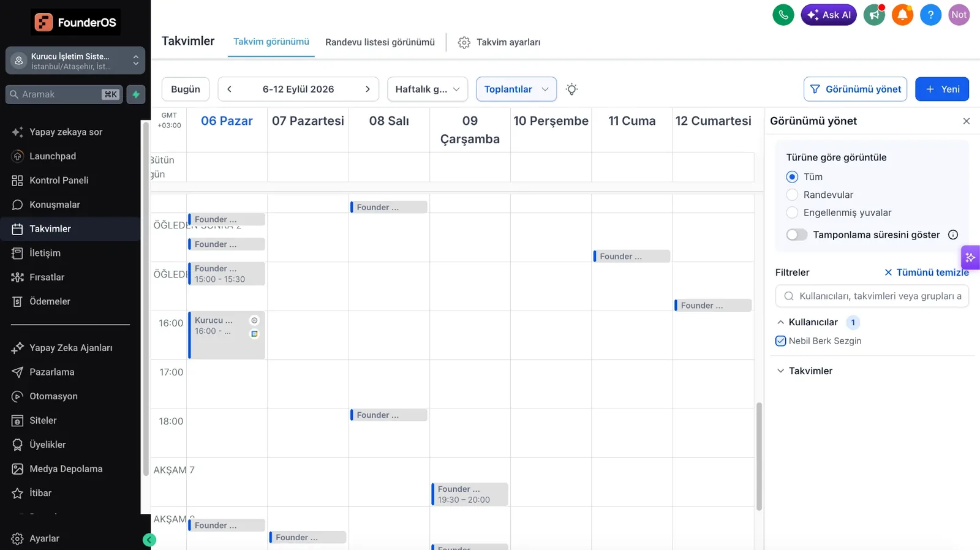Close the Görünümü yönet panel
Screen dimensions: 980x550
[x=967, y=121]
